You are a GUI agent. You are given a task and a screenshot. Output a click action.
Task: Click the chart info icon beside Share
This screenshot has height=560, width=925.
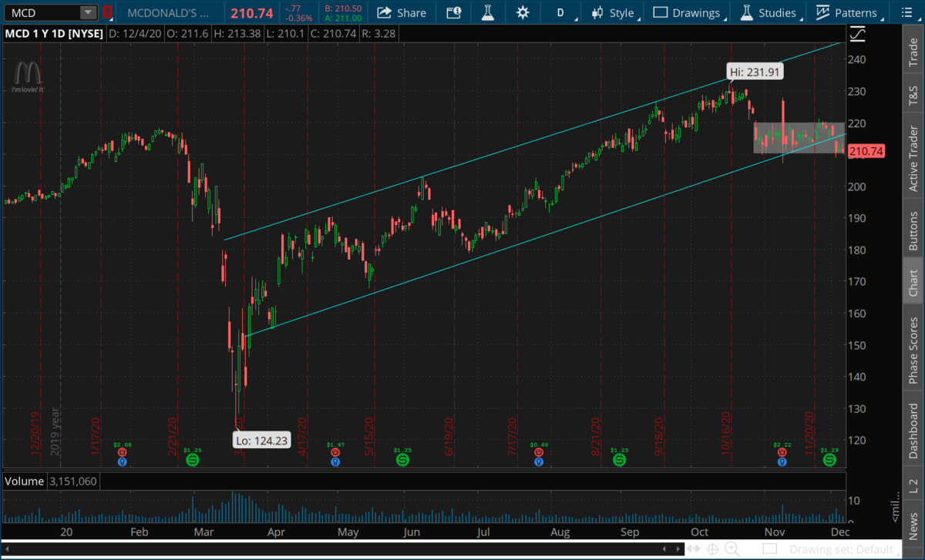[454, 13]
